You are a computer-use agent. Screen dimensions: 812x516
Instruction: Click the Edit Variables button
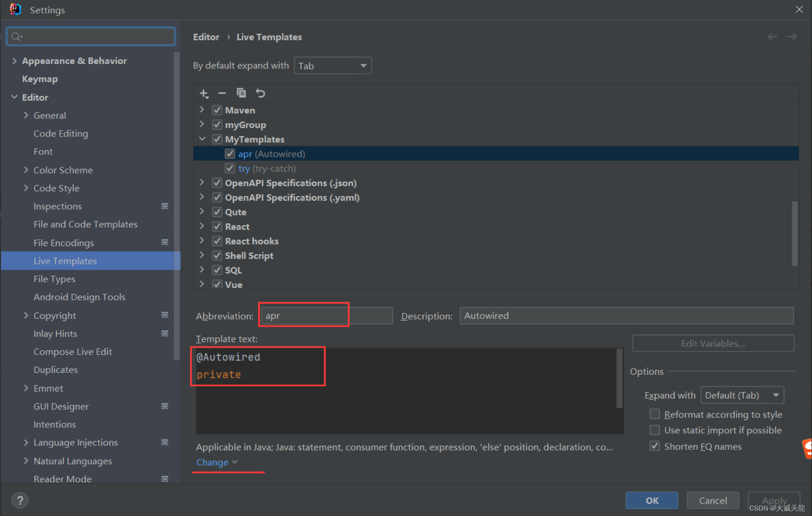pyautogui.click(x=713, y=344)
